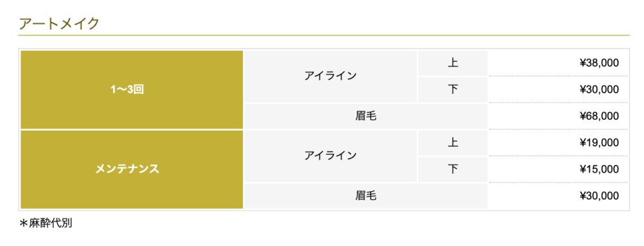Click the ＊麻酔代別 footnote text
Viewport: 644px width, 246px height.
[x=46, y=223]
